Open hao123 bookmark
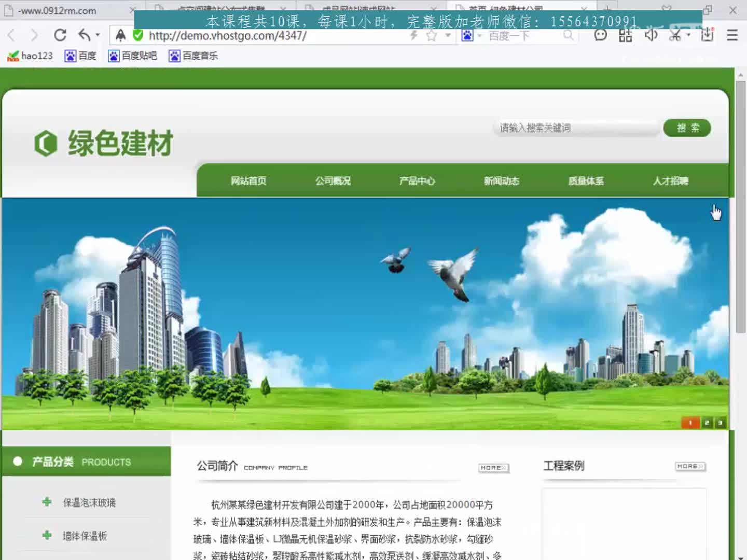Viewport: 747px width, 560px height. (x=30, y=55)
